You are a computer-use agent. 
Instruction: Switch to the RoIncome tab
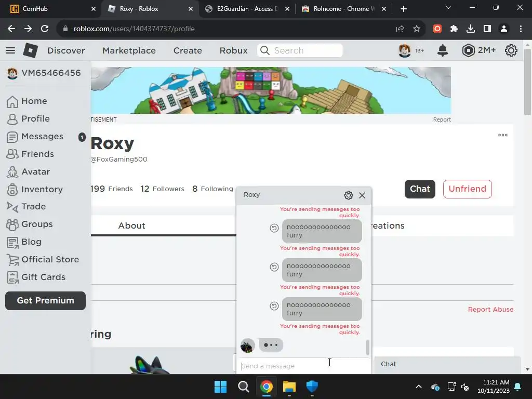point(344,9)
